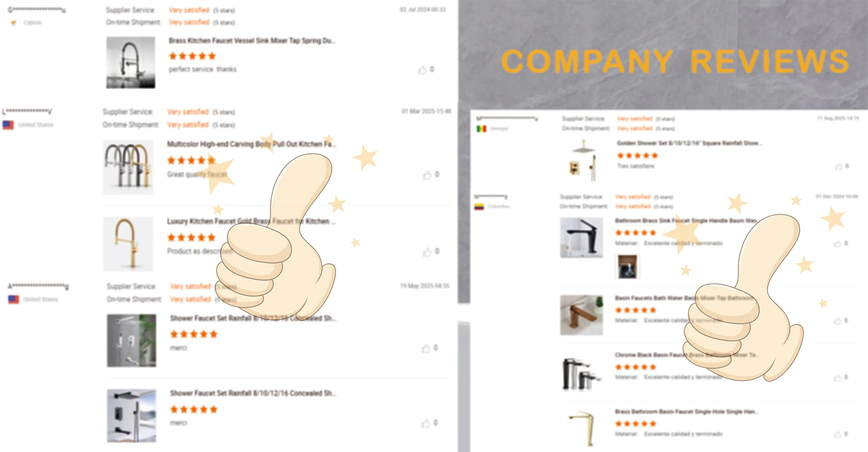Click the Senegal flag icon
Image resolution: width=868 pixels, height=452 pixels.
point(481,129)
